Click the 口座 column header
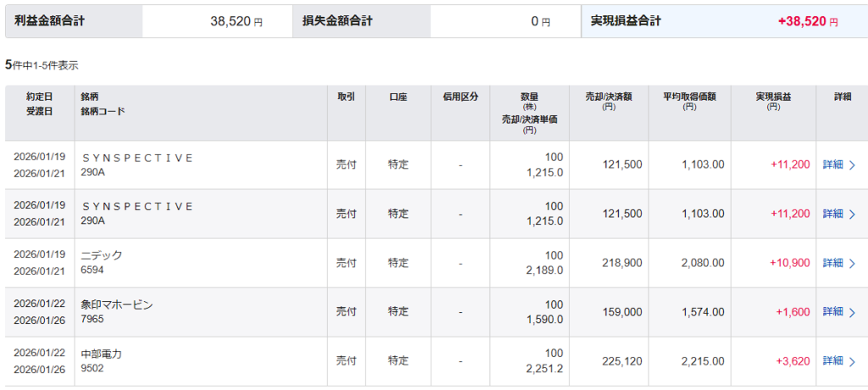 click(x=398, y=97)
